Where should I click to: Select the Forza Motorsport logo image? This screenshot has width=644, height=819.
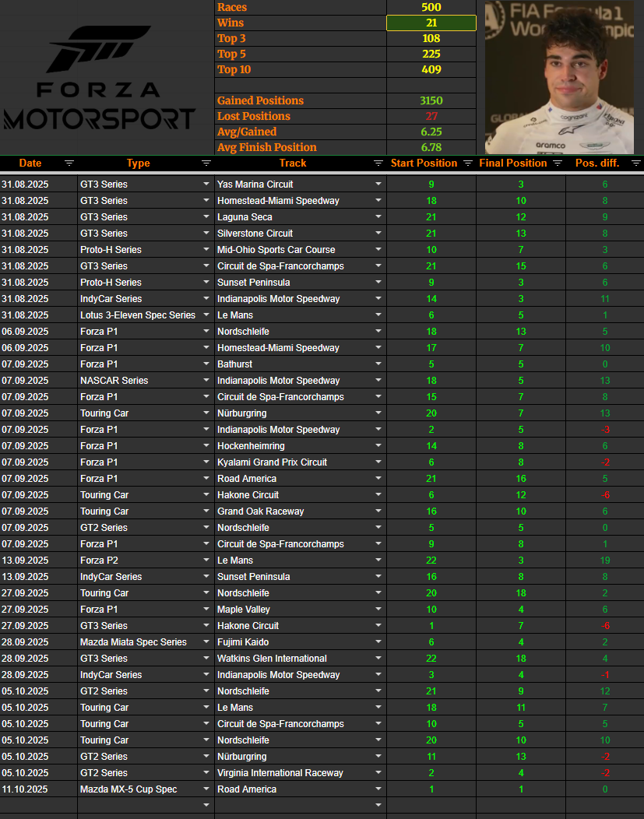[x=99, y=77]
